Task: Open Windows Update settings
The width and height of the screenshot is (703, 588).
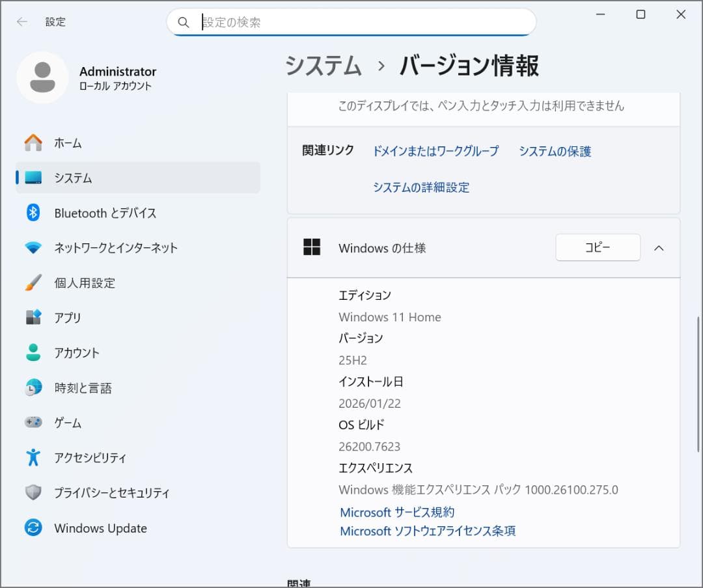Action: [x=100, y=528]
